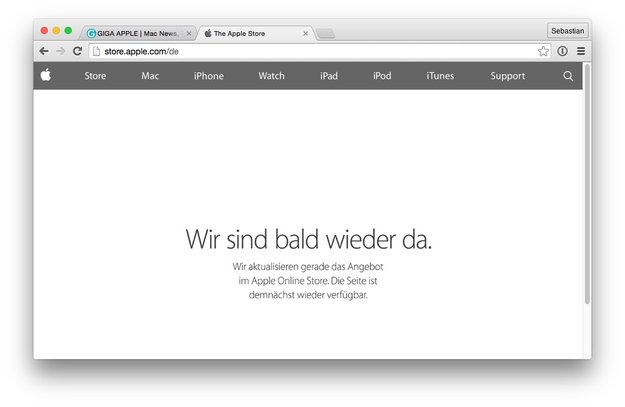Viewport: 625px width, 407px height.
Task: Open the search magnifier icon
Action: pyautogui.click(x=568, y=76)
